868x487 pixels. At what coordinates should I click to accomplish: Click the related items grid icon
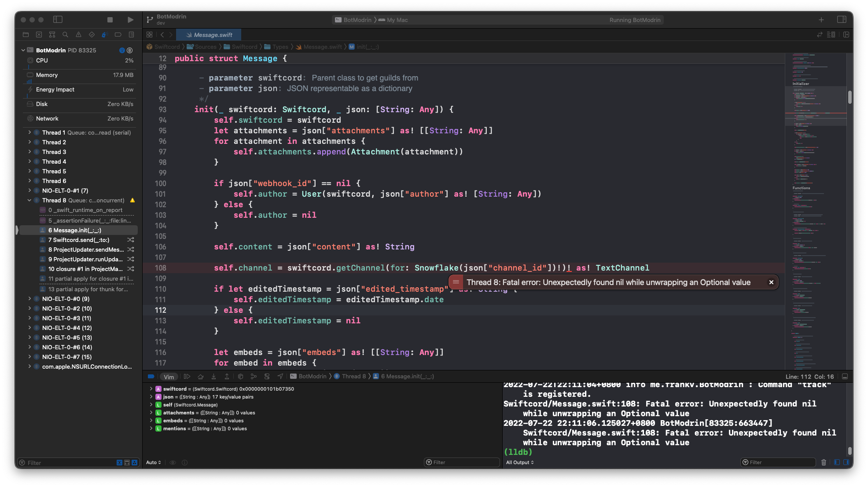150,35
